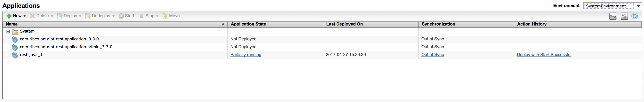644x102 pixels.
Task: Open the Environment dropdown arrow
Action: [639, 6]
